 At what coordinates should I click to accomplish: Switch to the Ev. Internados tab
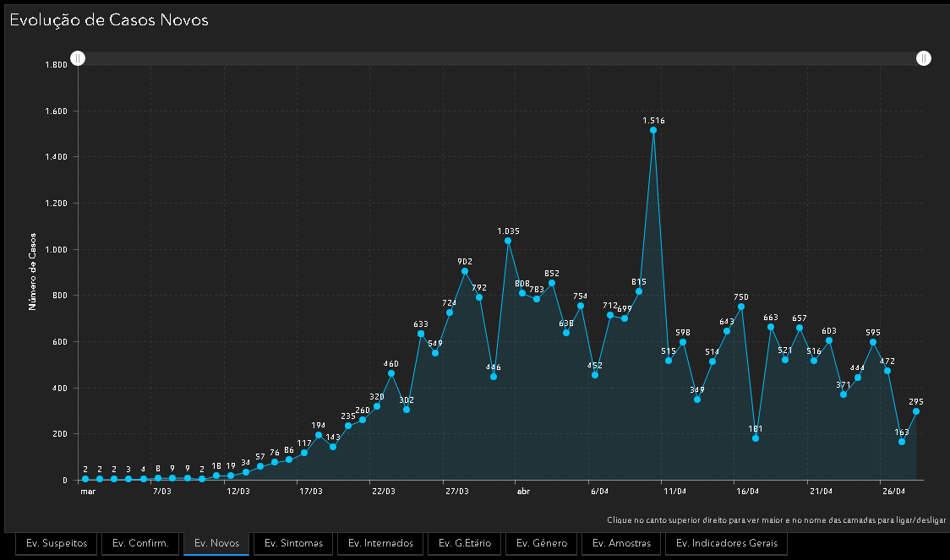[x=380, y=543]
